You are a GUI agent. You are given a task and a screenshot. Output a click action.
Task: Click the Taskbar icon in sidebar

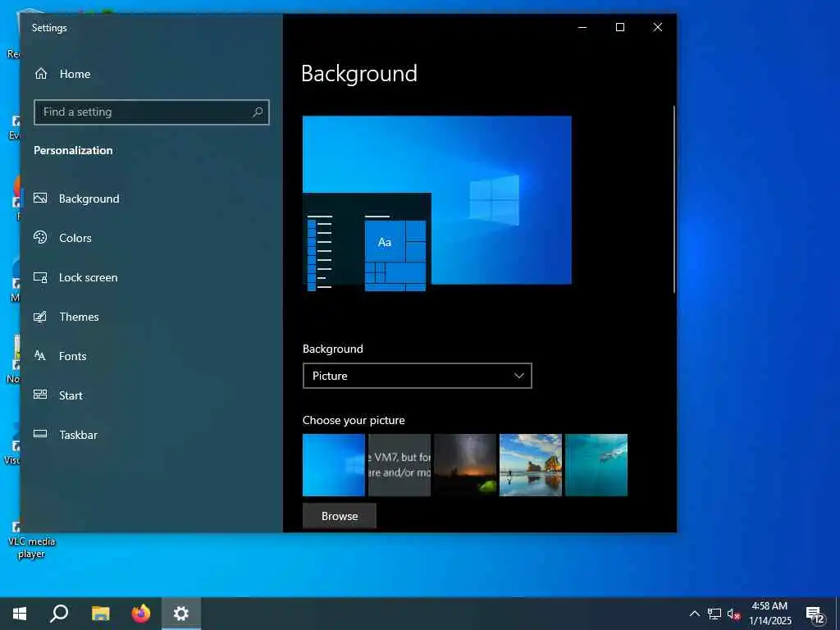(x=40, y=434)
